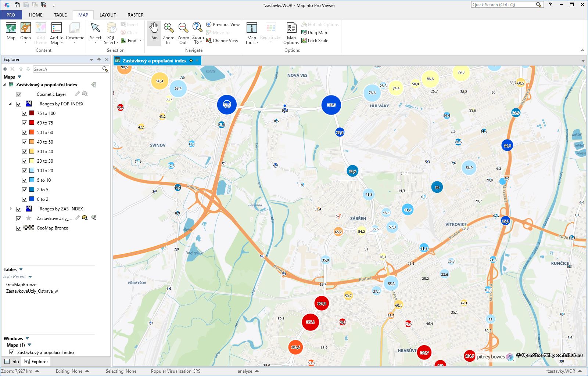The image size is (588, 376).
Task: Switch to the LAYOUT ribbon tab
Action: [x=108, y=15]
